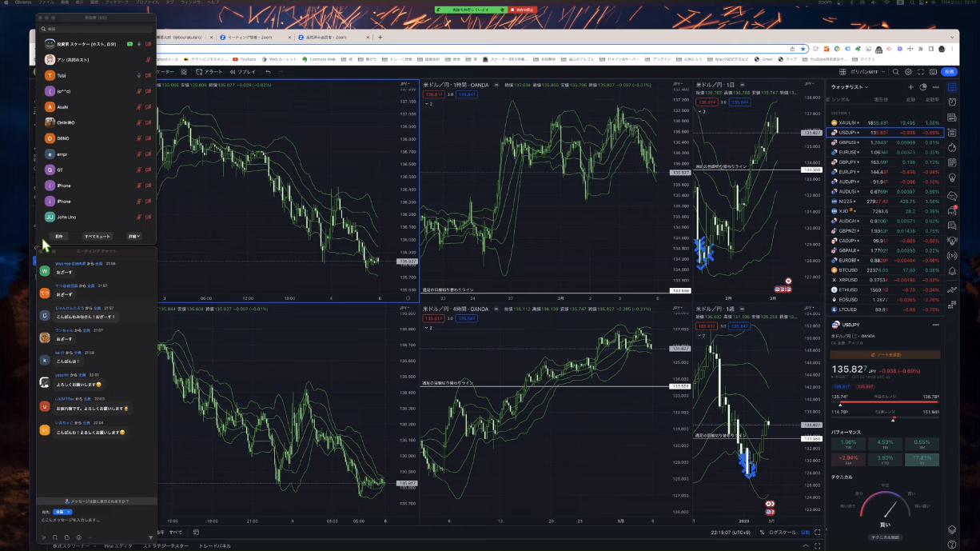Viewport: 980px width, 551px height.
Task: Toggle Tobi's microphone in participants list
Action: click(x=139, y=75)
